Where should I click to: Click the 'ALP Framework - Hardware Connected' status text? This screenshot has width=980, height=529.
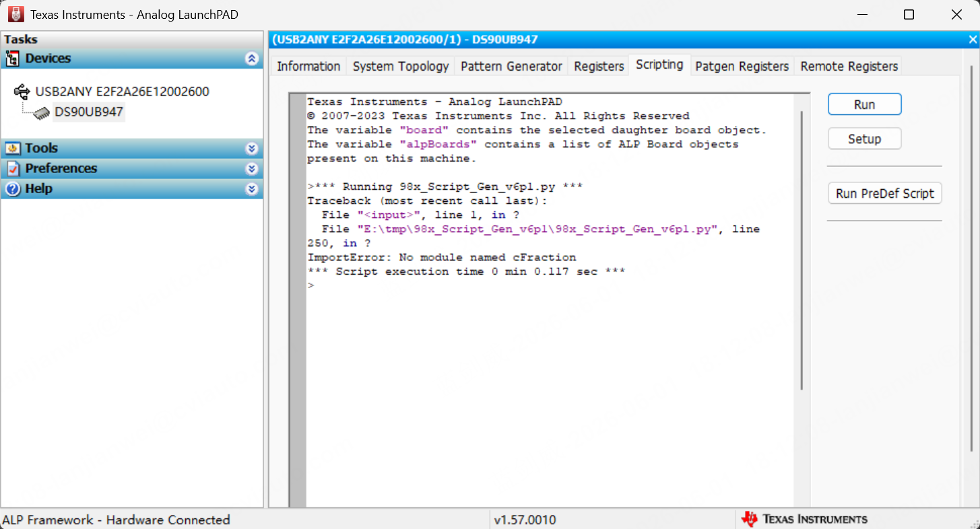click(x=117, y=520)
